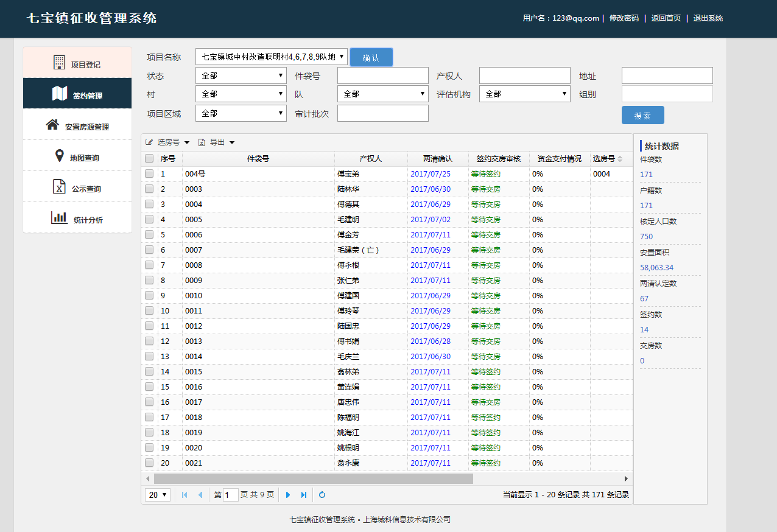
Task: Open the 选房号 menu in table toolbar
Action: pyautogui.click(x=168, y=142)
